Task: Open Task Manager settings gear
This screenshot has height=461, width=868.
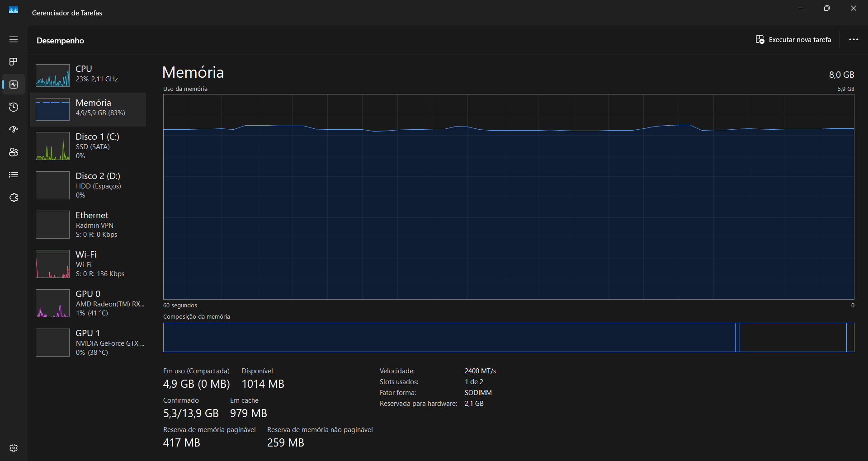Action: 14,448
